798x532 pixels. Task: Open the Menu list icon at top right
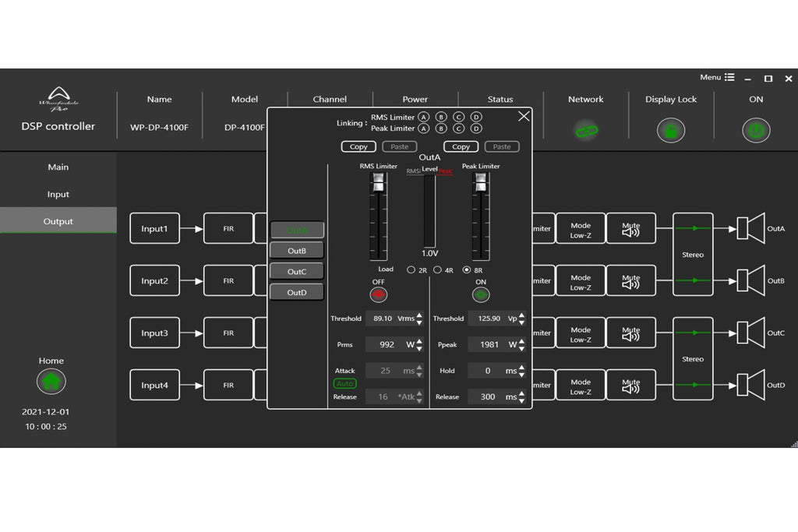coord(729,77)
